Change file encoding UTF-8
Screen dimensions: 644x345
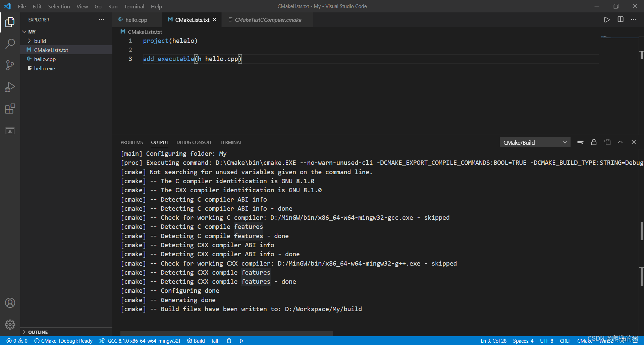click(x=547, y=341)
